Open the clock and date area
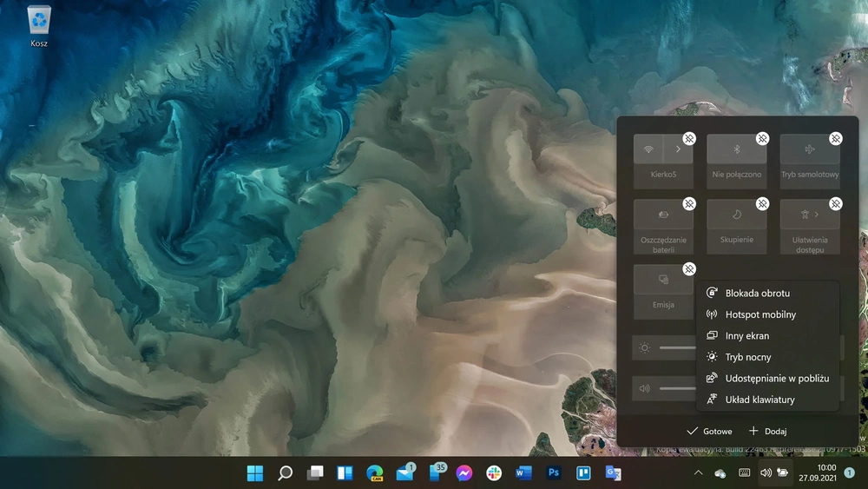Screen dimensions: 868x489 (817, 473)
